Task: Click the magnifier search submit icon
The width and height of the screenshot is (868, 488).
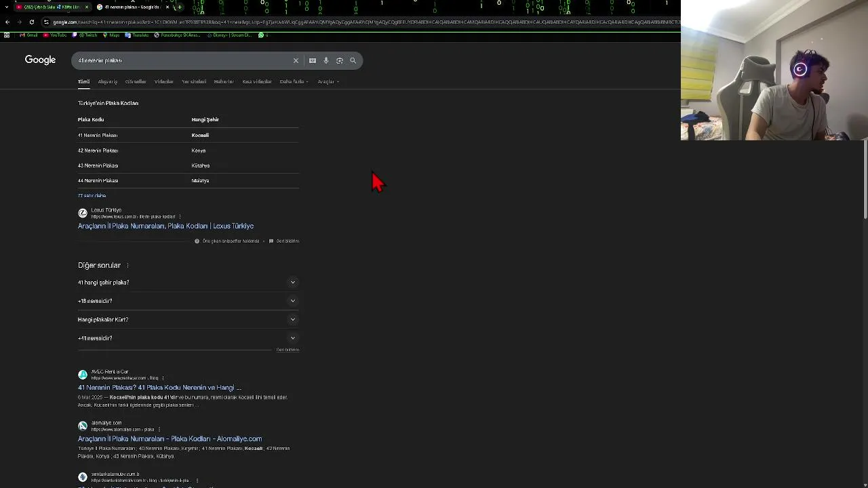Action: coord(353,60)
